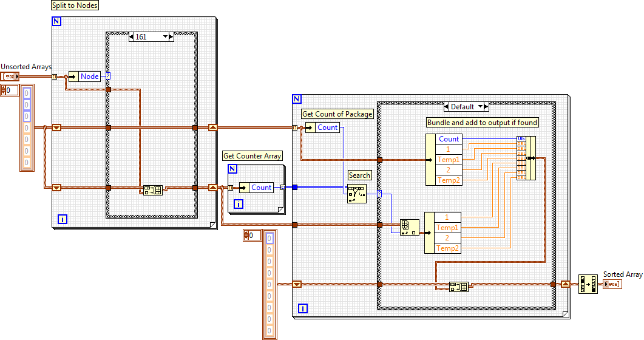Screen dimensions: 644x340
Task: Click the Search 1D Array function icon
Action: pyautogui.click(x=357, y=194)
